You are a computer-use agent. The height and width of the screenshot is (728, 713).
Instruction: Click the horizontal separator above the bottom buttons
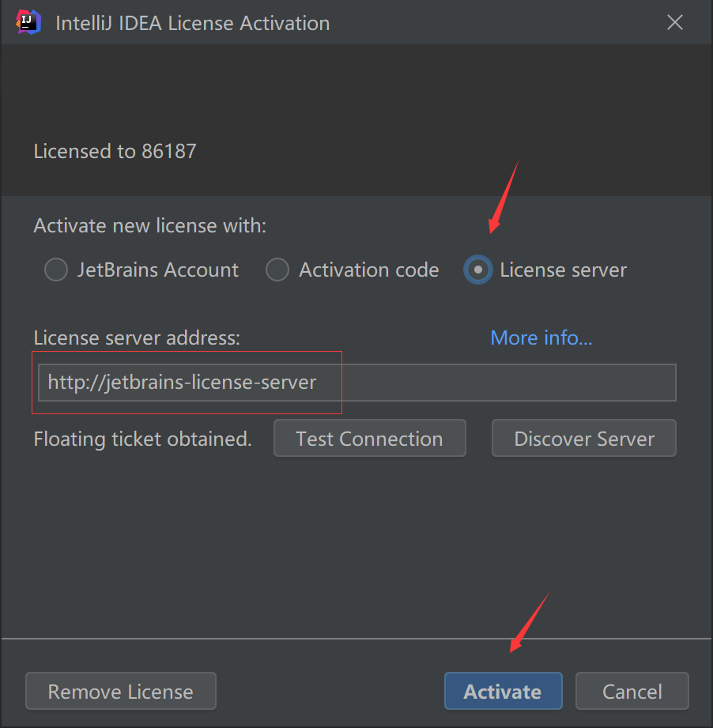(356, 639)
